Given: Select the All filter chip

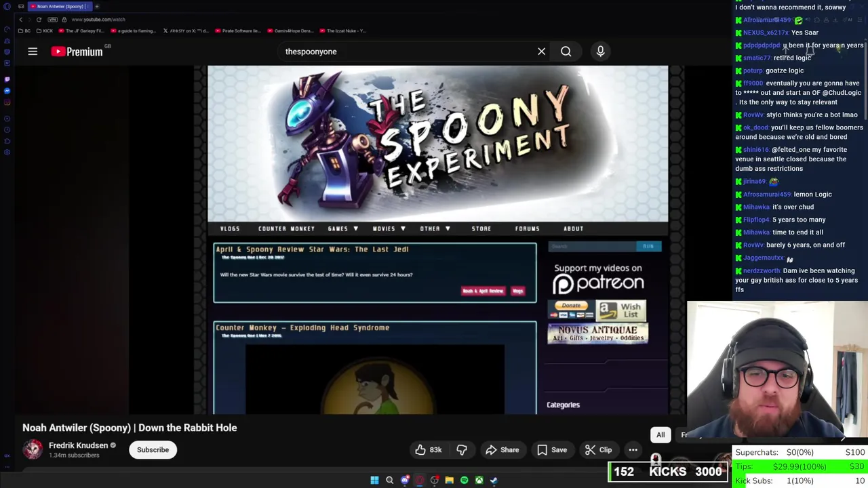Looking at the screenshot, I should tap(660, 435).
